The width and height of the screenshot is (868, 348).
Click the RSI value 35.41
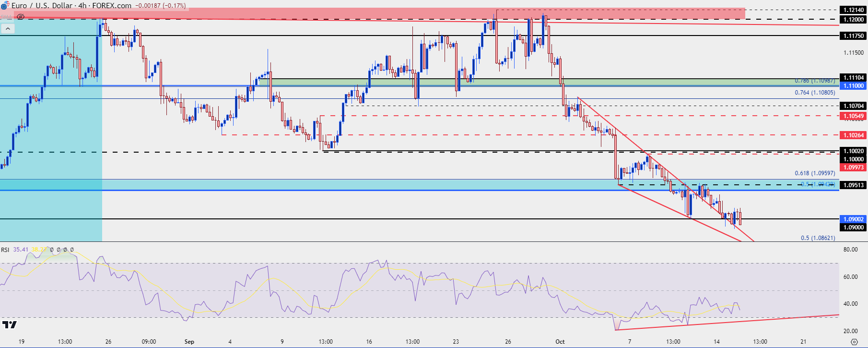point(21,250)
